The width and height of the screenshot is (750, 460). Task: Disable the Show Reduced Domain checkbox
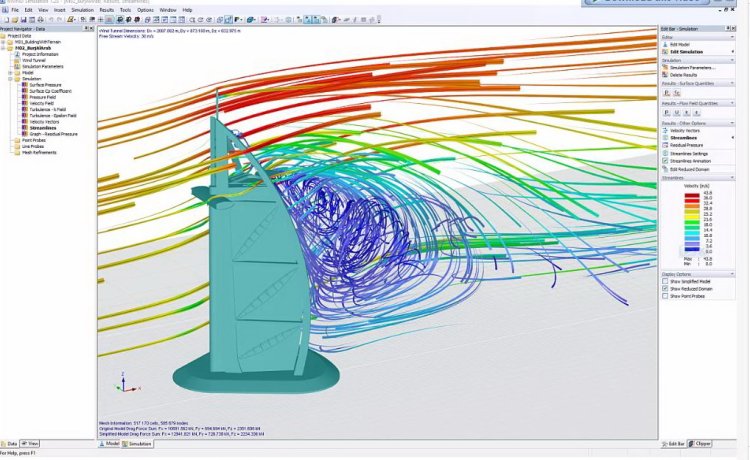(664, 289)
